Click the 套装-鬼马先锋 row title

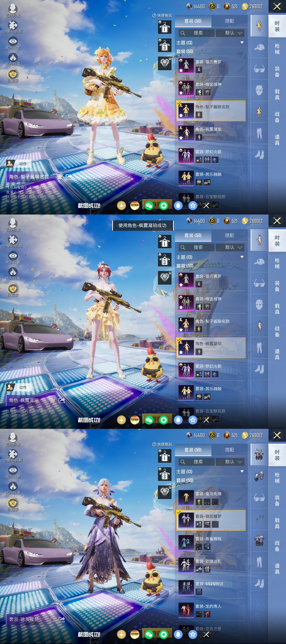tap(208, 494)
